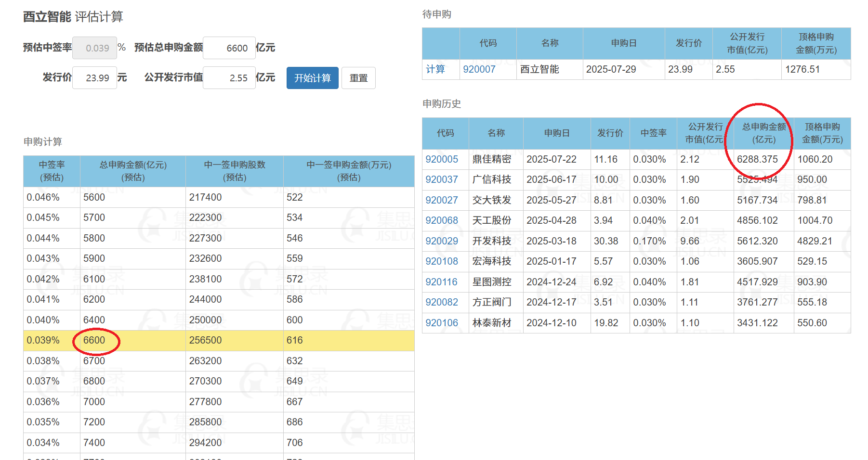Click the 920082 code link
Viewport: 868px width, 460px height.
[x=442, y=302]
